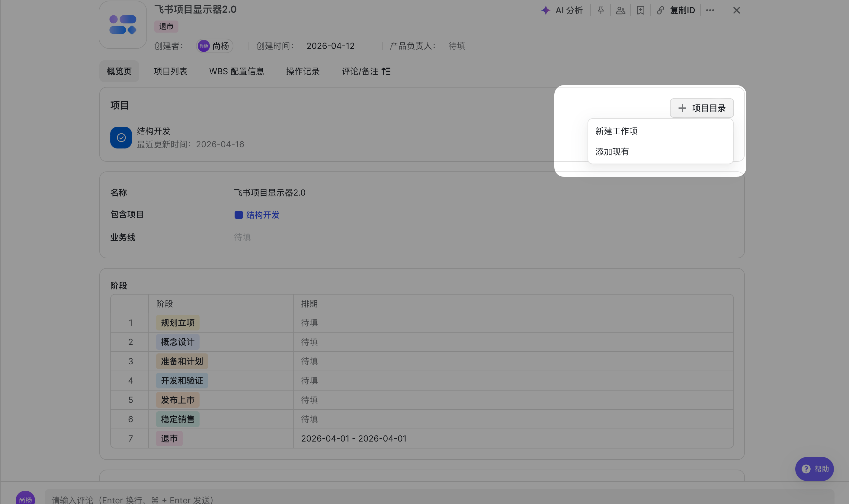
Task: Open 评论/备注 tab
Action: [360, 71]
